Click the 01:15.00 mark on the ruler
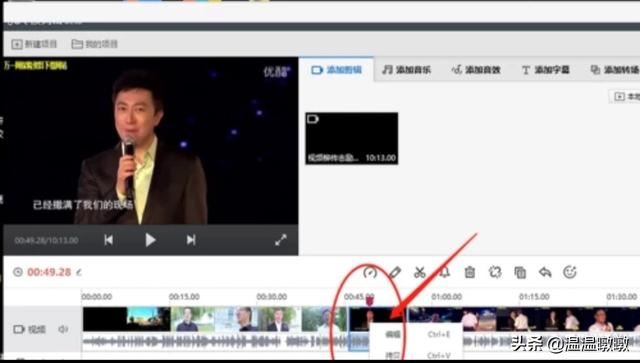The image size is (640, 363). click(534, 296)
